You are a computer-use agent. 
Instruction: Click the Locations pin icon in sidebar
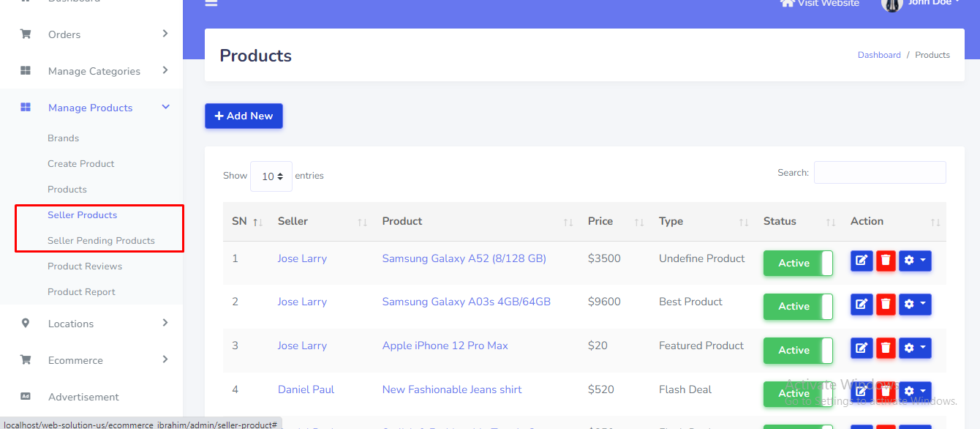tap(26, 324)
